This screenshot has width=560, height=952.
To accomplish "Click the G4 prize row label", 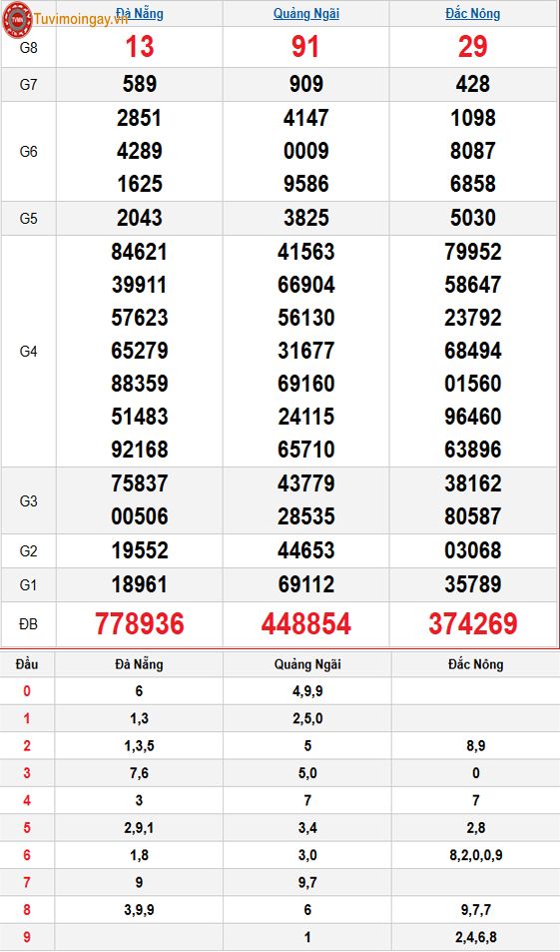I will pos(29,351).
